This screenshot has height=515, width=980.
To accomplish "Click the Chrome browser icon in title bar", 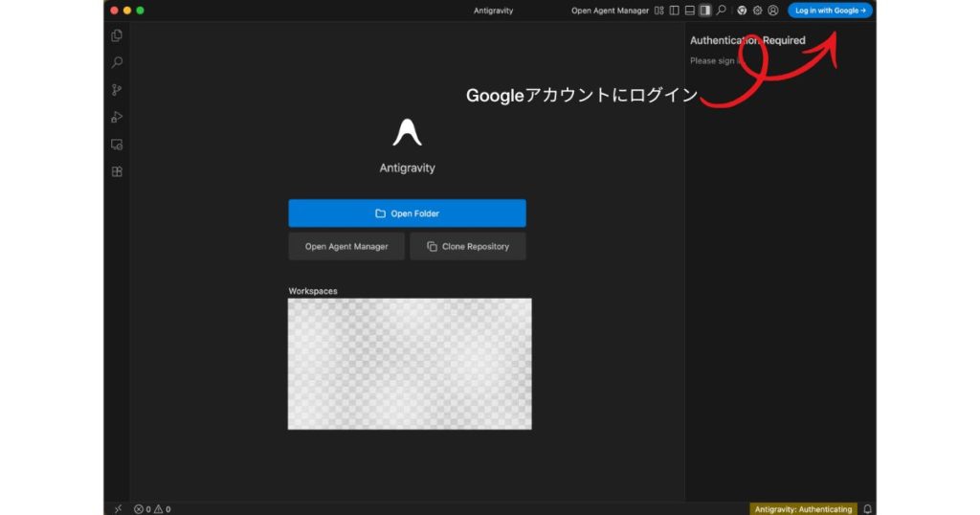I will pyautogui.click(x=742, y=11).
